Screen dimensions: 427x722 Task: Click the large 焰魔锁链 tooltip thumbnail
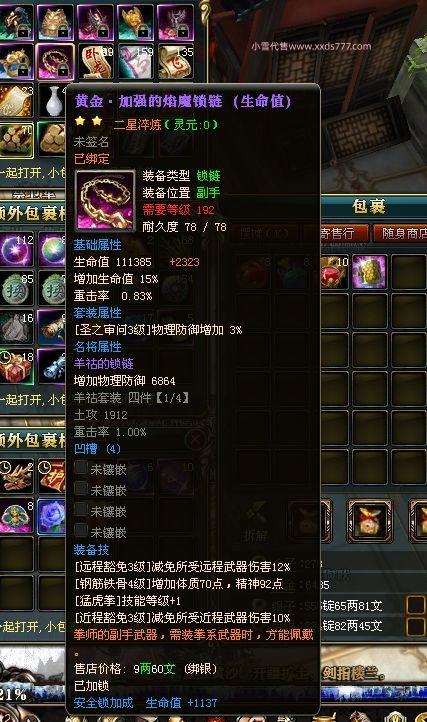point(105,199)
